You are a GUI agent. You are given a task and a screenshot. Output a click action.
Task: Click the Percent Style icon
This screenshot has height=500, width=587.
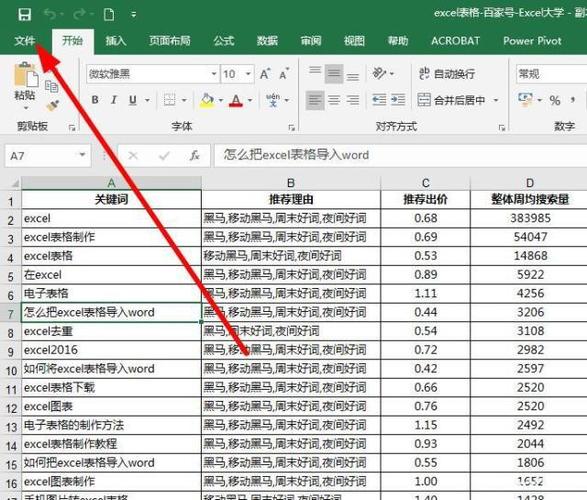(555, 100)
